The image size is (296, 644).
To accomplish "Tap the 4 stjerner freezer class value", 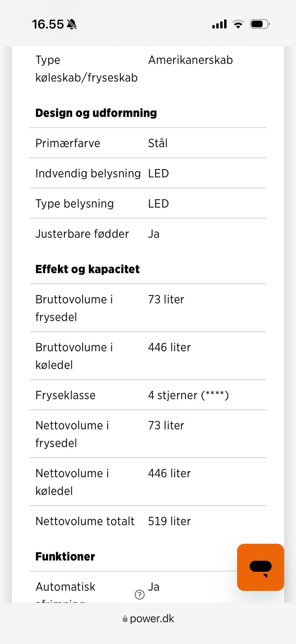I will point(188,395).
